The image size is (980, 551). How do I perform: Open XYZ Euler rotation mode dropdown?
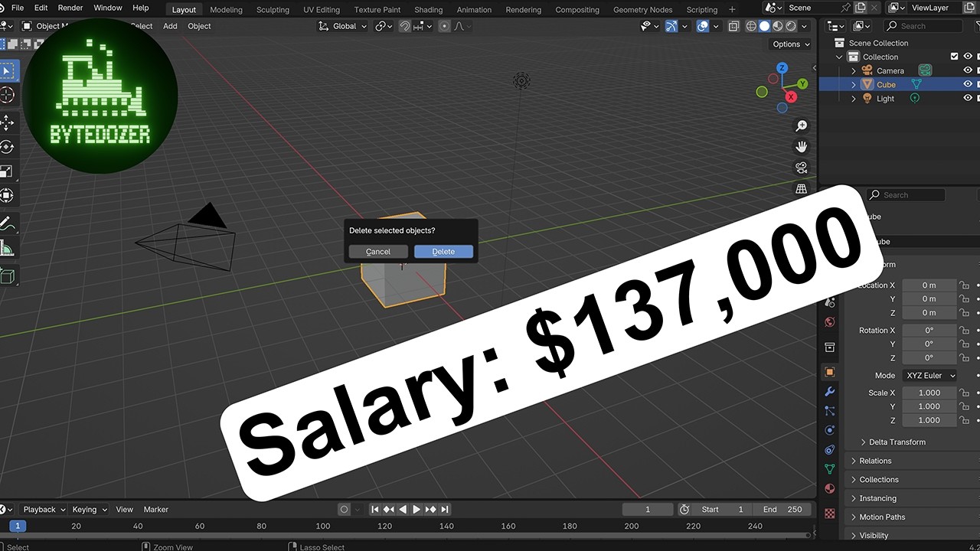[x=930, y=376]
